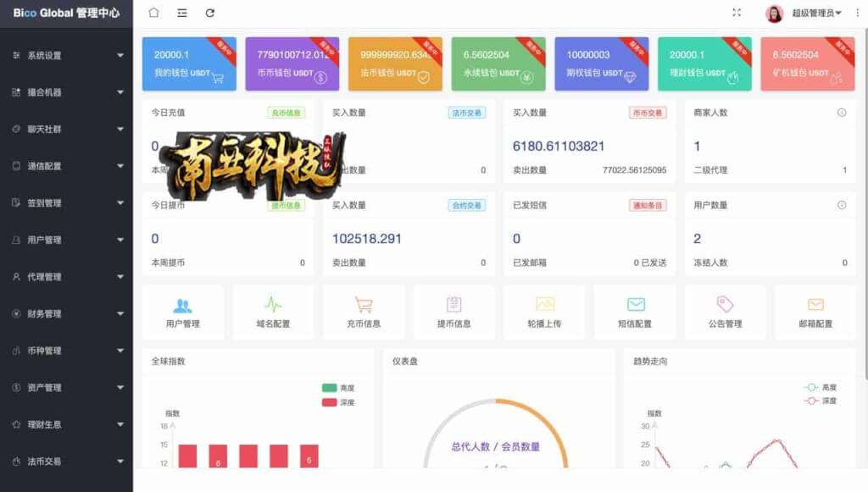Image resolution: width=868 pixels, height=492 pixels.
Task: Click 法币交易 icon in sidebar
Action: 16,461
